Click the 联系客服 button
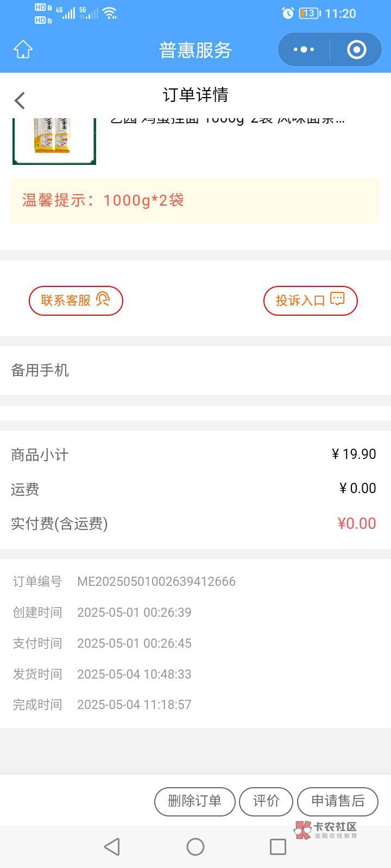Viewport: 391px width, 868px height. (76, 300)
